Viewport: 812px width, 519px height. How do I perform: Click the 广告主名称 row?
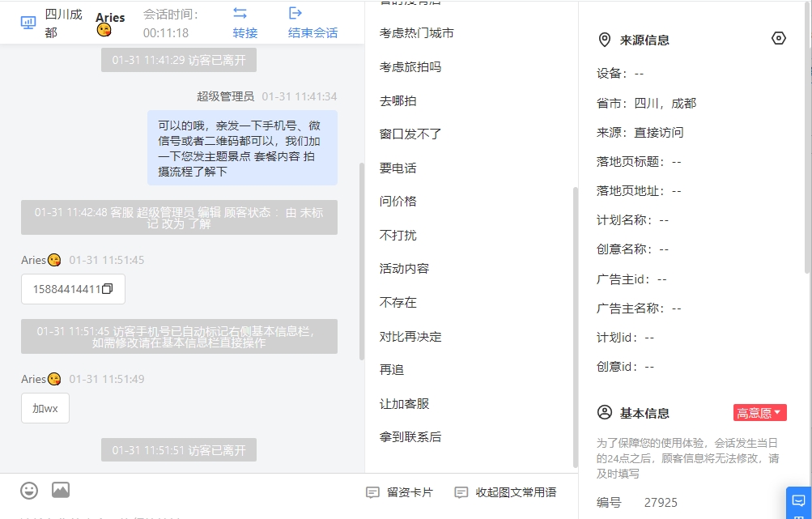click(x=639, y=308)
